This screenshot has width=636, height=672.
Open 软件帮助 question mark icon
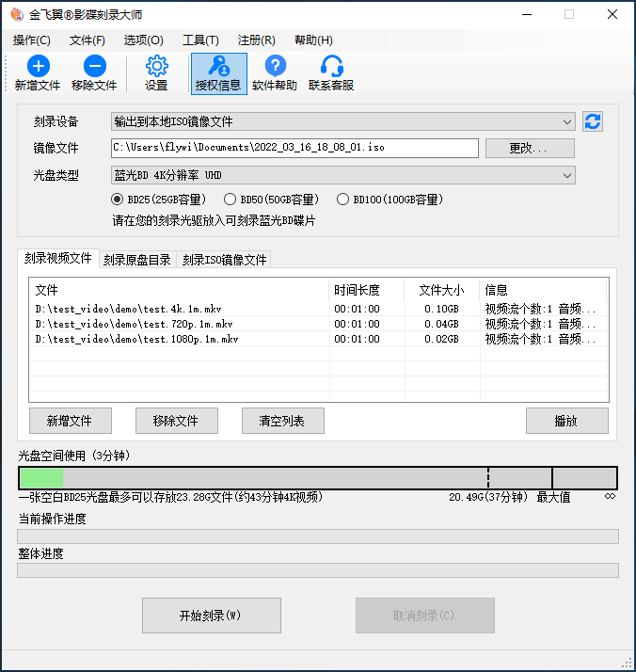click(275, 67)
